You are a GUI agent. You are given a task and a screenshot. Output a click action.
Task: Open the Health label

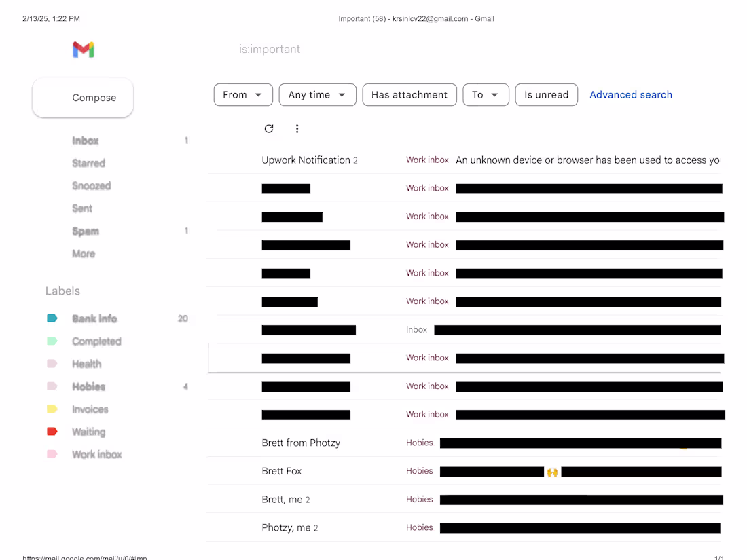pyautogui.click(x=87, y=364)
